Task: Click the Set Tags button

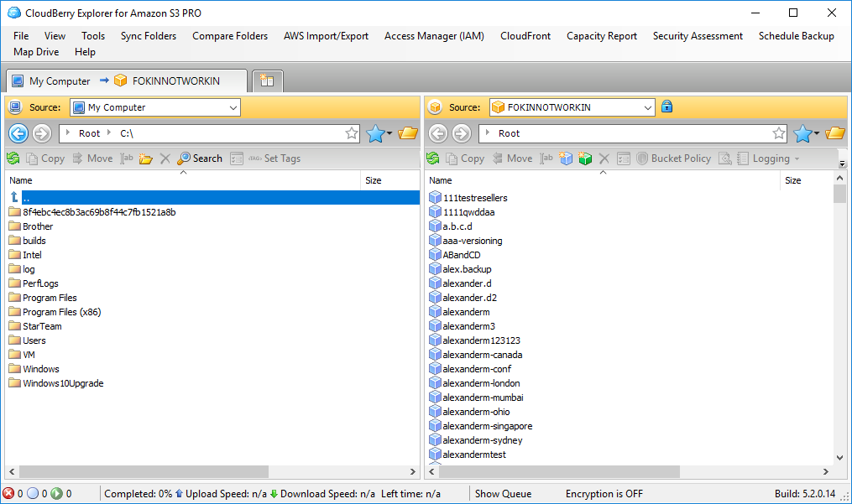Action: 274,158
